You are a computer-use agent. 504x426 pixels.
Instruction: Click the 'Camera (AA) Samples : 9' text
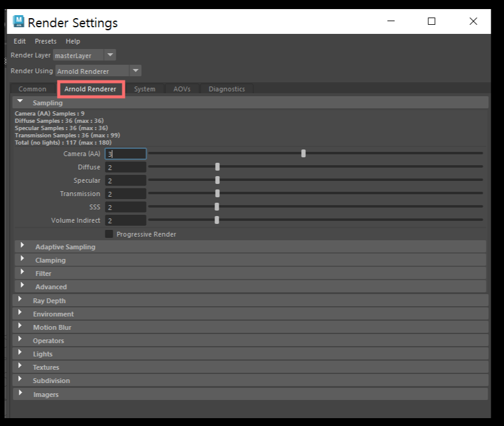click(x=50, y=114)
